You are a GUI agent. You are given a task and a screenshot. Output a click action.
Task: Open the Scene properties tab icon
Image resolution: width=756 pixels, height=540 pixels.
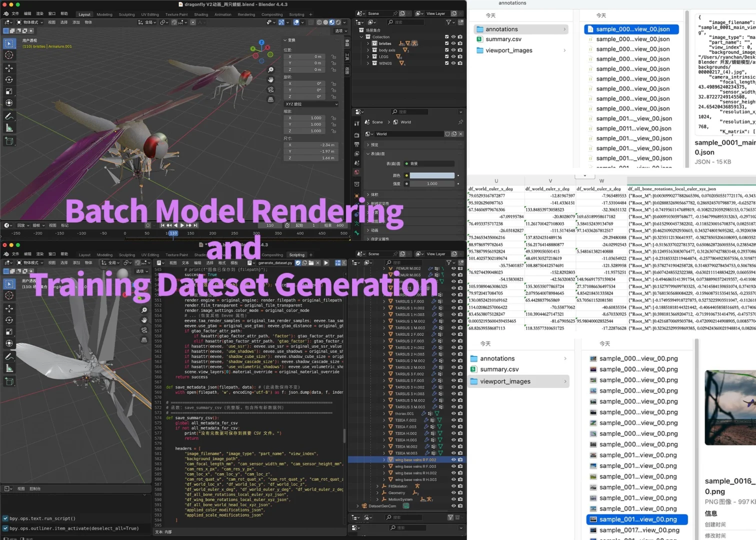point(356,163)
